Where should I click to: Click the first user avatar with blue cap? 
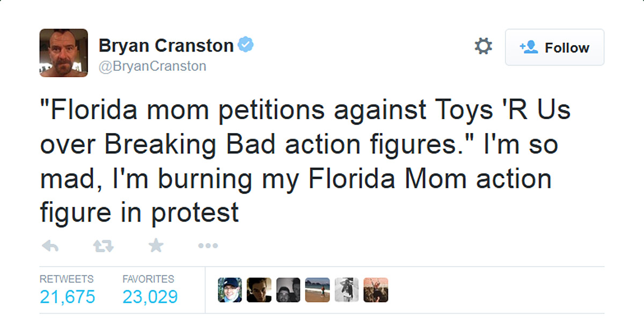pos(230,290)
